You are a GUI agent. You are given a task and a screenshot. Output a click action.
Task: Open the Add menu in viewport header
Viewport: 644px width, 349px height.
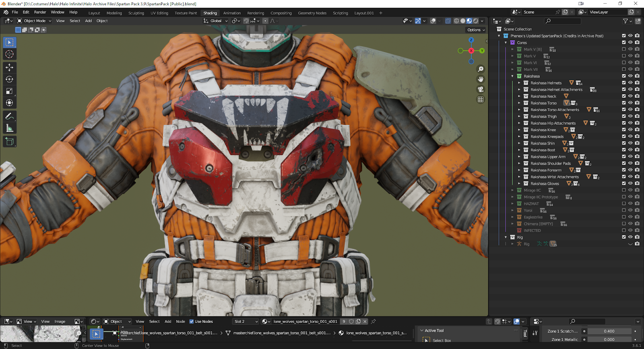click(x=88, y=21)
